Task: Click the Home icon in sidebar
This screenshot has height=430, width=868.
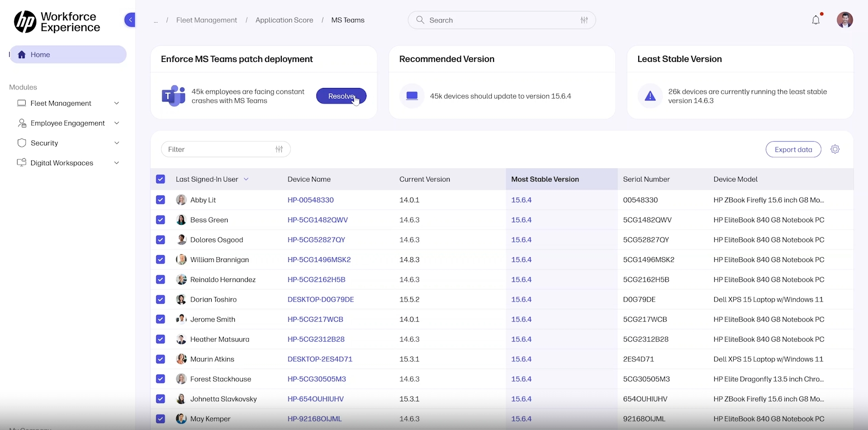Action: click(x=22, y=54)
